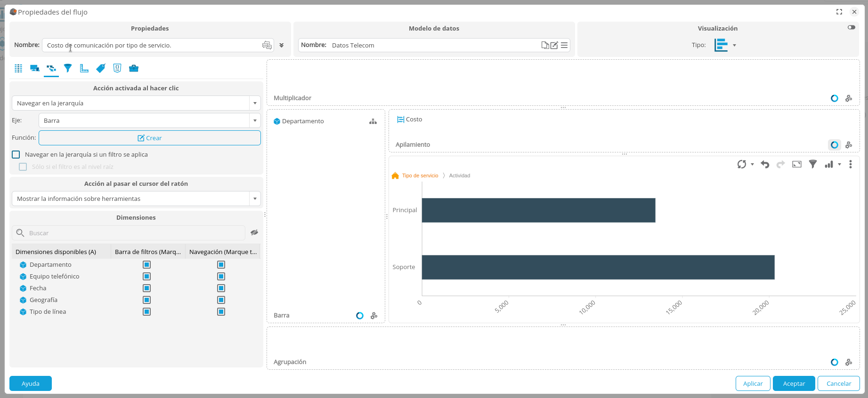Toggle Geografía navigation checkbox
This screenshot has width=868, height=398.
tap(221, 300)
